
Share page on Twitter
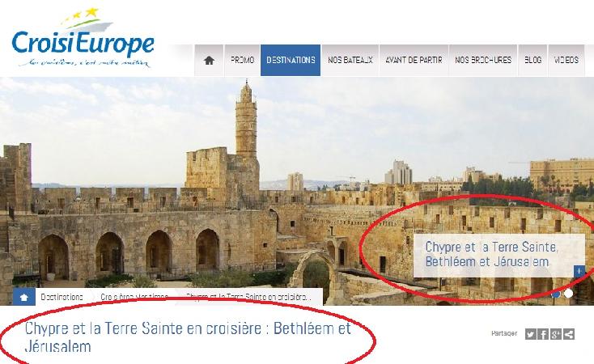click(530, 334)
